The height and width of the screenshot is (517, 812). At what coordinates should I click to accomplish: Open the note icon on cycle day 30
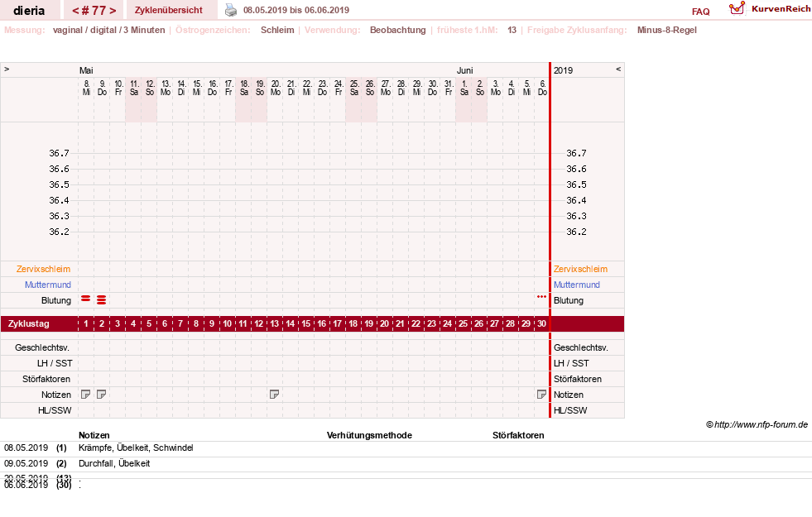541,395
